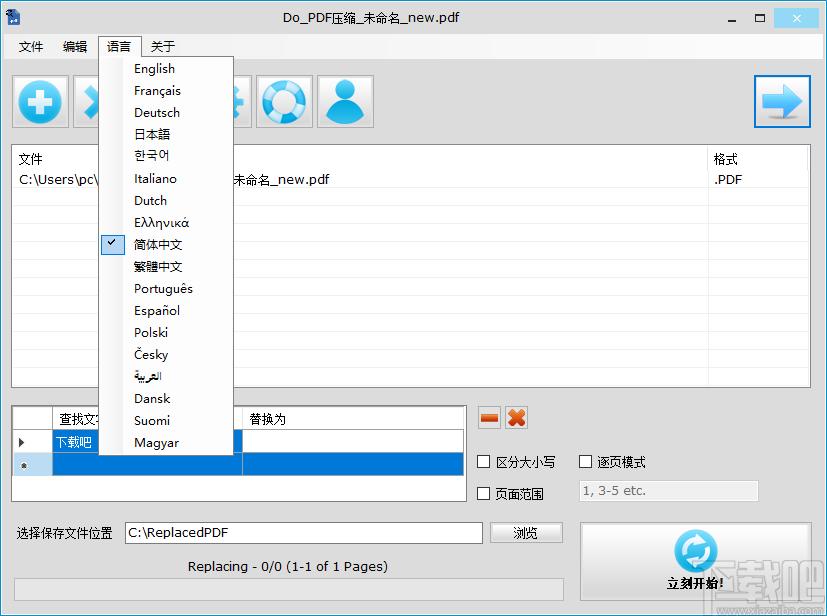The height and width of the screenshot is (616, 827).
Task: Choose Português language
Action: tap(166, 289)
